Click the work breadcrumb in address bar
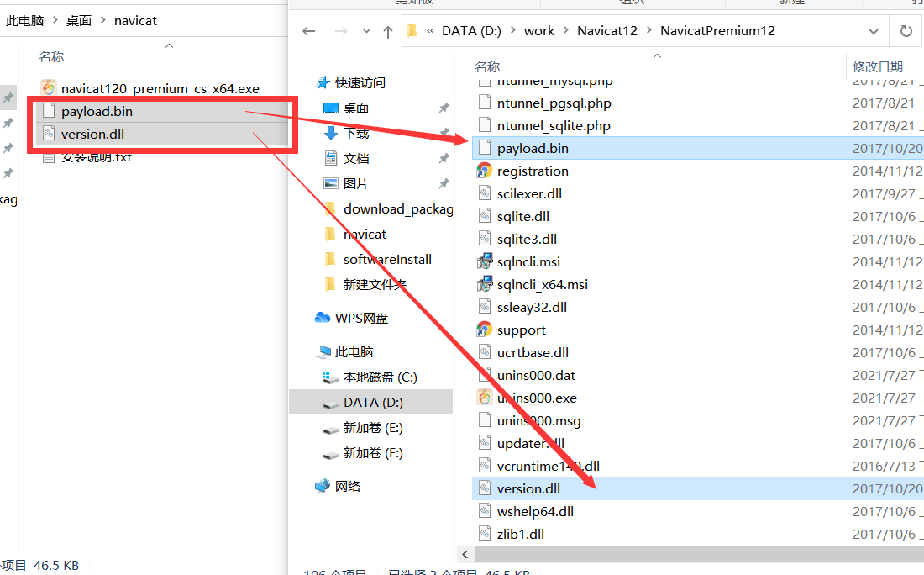924x575 pixels. (x=539, y=30)
